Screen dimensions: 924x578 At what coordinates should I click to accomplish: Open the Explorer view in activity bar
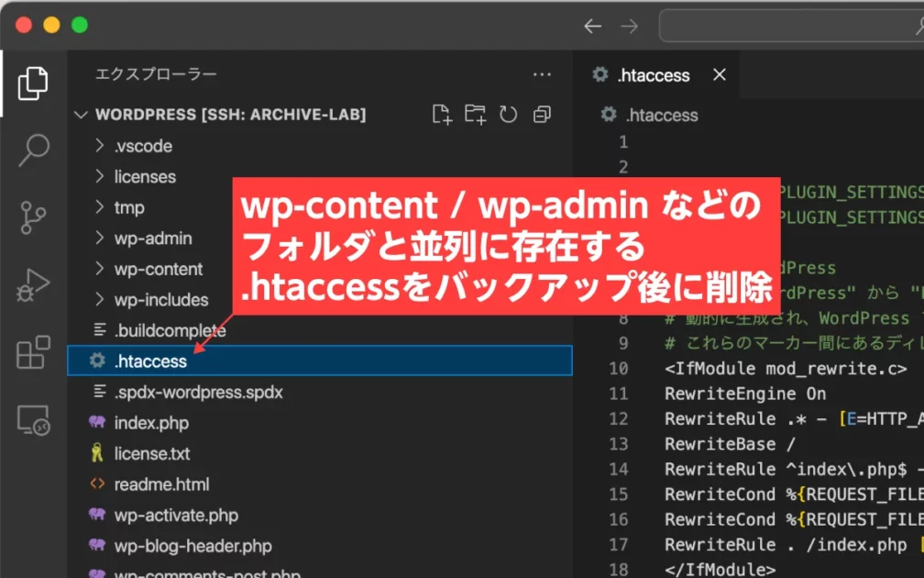[x=33, y=83]
